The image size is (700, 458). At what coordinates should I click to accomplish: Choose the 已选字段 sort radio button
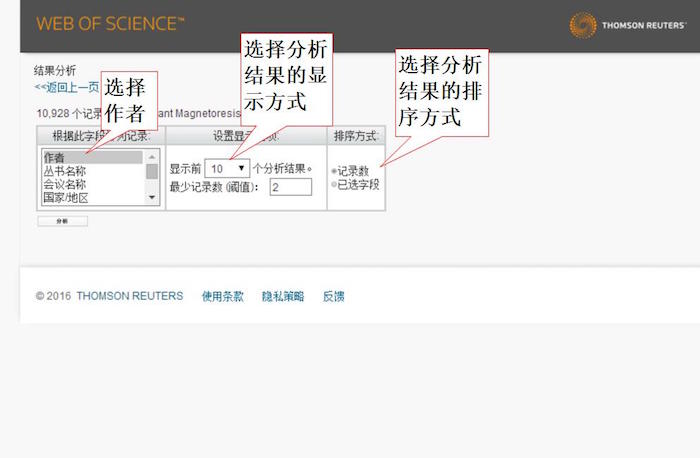click(x=334, y=184)
